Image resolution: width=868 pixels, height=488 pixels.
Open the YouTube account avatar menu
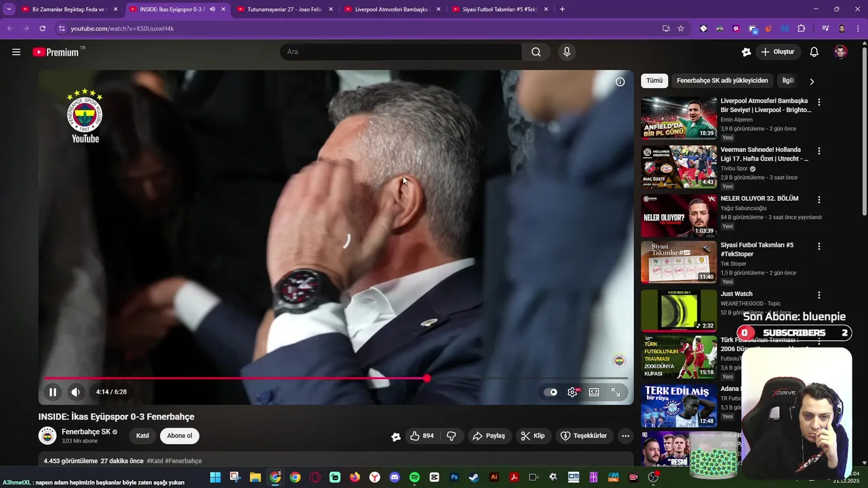tap(840, 52)
